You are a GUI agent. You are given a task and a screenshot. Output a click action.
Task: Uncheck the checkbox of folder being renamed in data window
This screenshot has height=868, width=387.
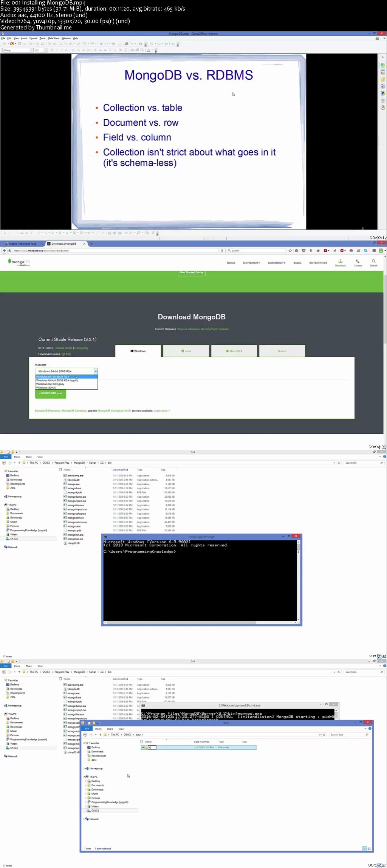pos(143,748)
